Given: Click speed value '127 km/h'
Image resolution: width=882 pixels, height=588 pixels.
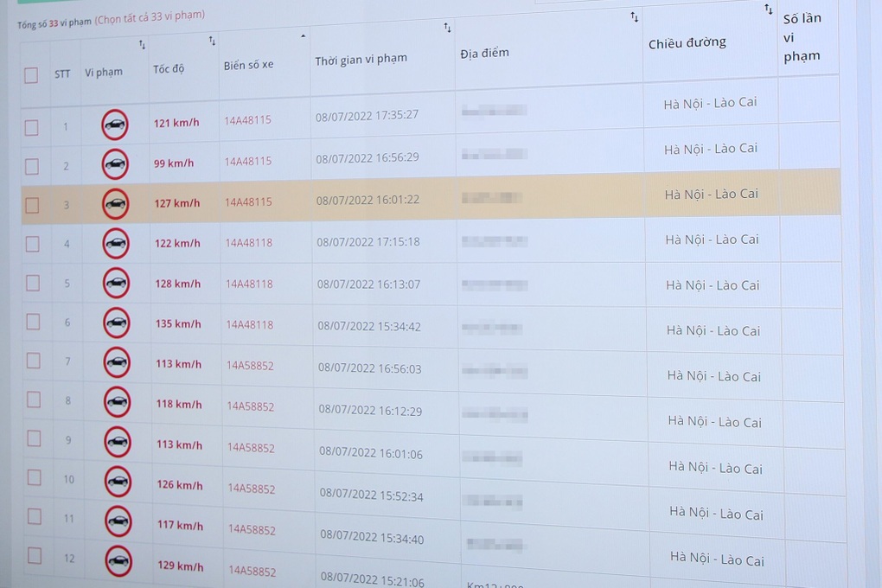Looking at the screenshot, I should click(x=177, y=203).
